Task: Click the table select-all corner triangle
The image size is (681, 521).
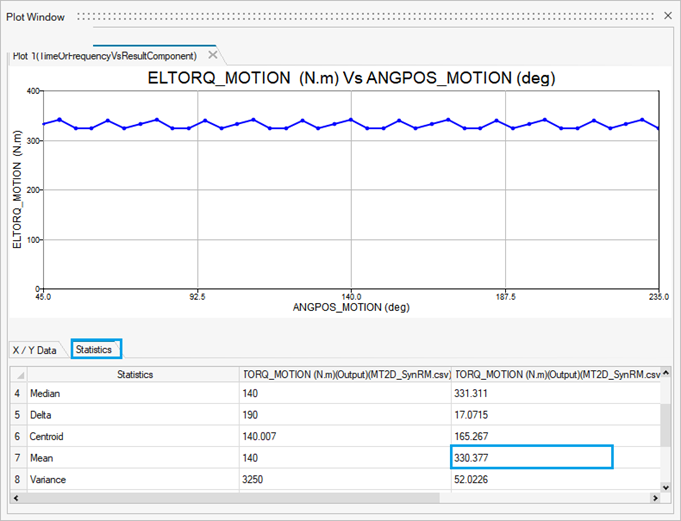Action: 18,374
